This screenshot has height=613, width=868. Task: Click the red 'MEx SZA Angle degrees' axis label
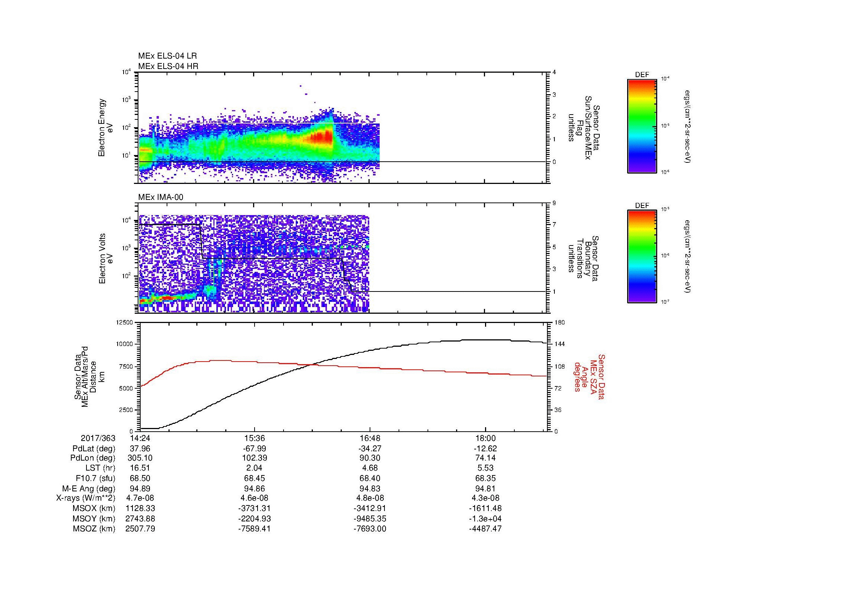[x=589, y=376]
